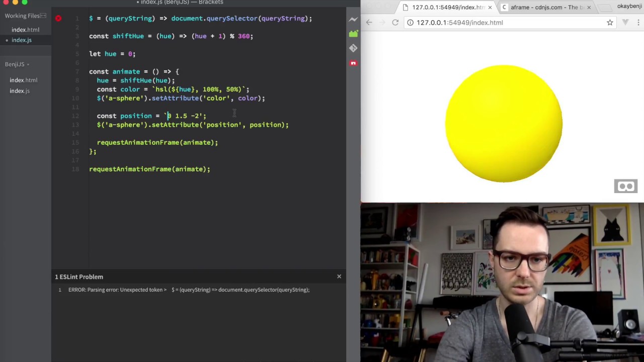Click the Chrome extension icon beside the star
The height and width of the screenshot is (362, 644).
(x=625, y=23)
